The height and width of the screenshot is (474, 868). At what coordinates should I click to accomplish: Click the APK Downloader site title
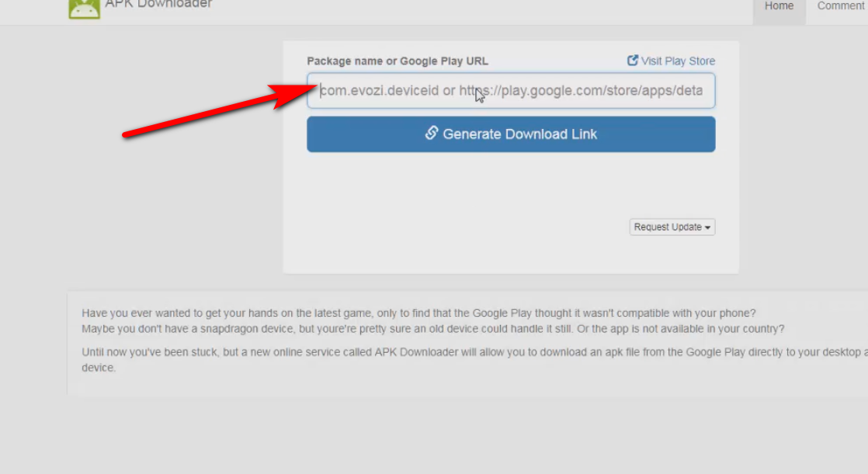[158, 5]
